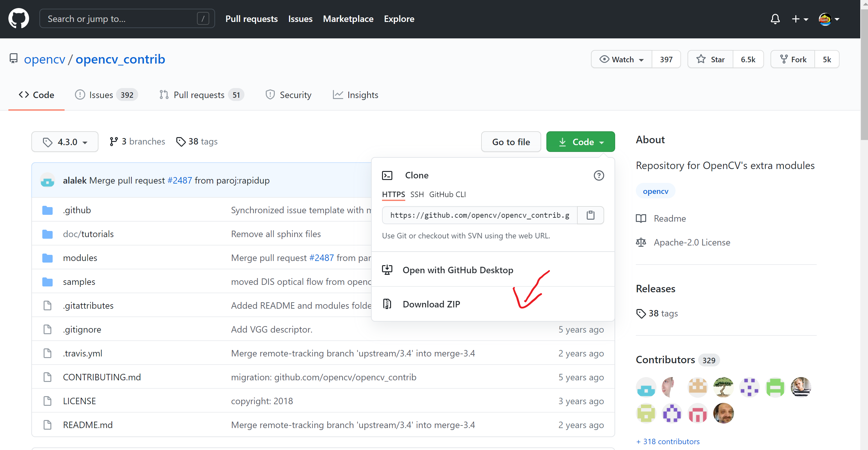The height and width of the screenshot is (450, 868).
Task: Fork the repository
Action: coord(793,60)
